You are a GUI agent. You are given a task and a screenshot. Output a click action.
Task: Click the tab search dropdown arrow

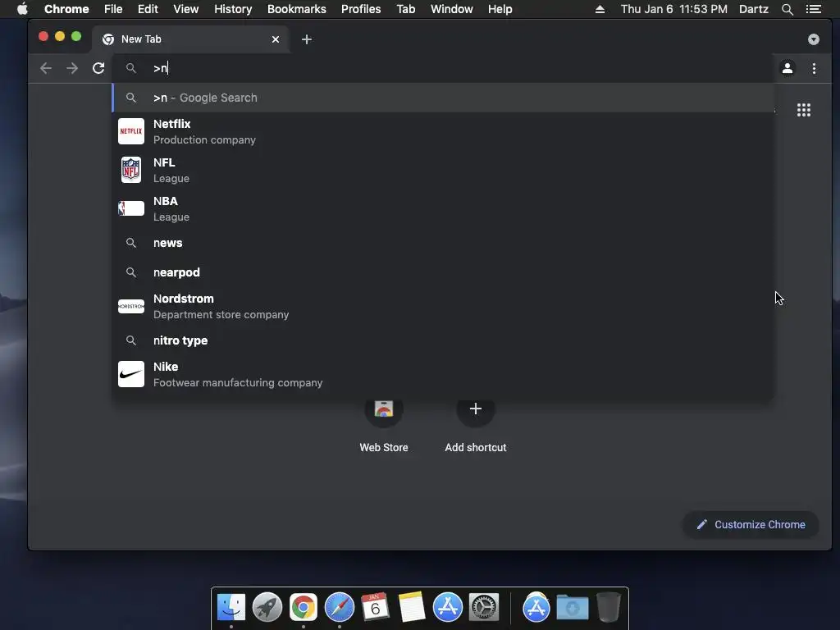[813, 39]
